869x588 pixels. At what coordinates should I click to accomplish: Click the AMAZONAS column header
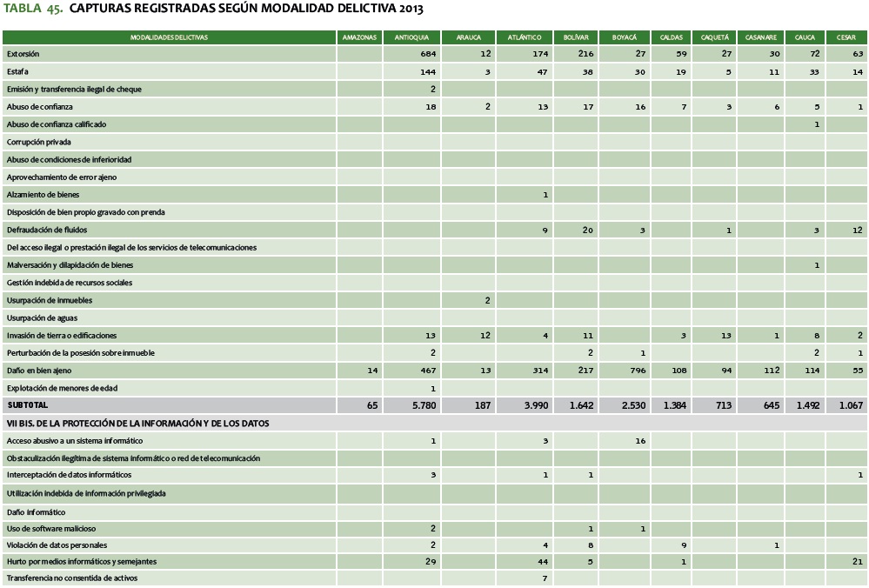coord(359,37)
